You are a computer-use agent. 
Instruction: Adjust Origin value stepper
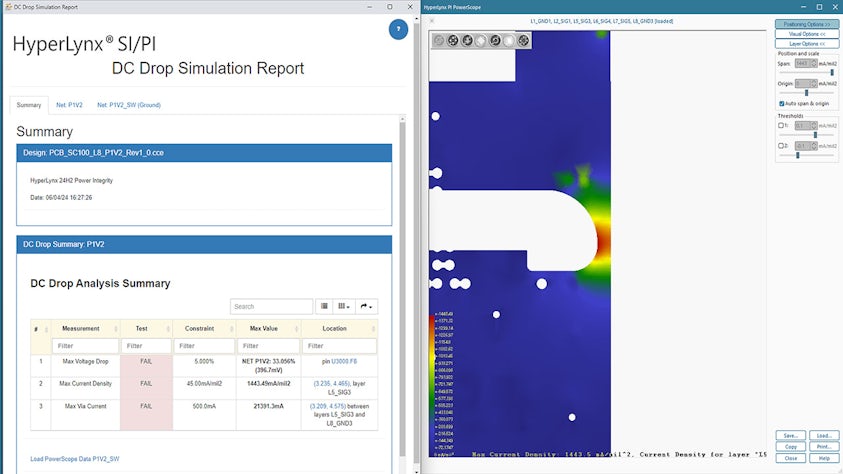click(x=814, y=83)
